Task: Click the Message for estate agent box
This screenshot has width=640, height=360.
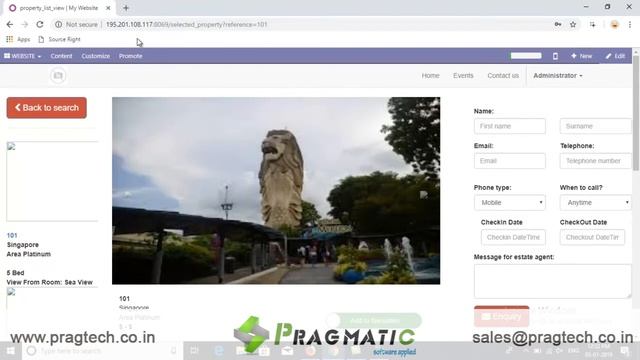Action: [x=553, y=281]
